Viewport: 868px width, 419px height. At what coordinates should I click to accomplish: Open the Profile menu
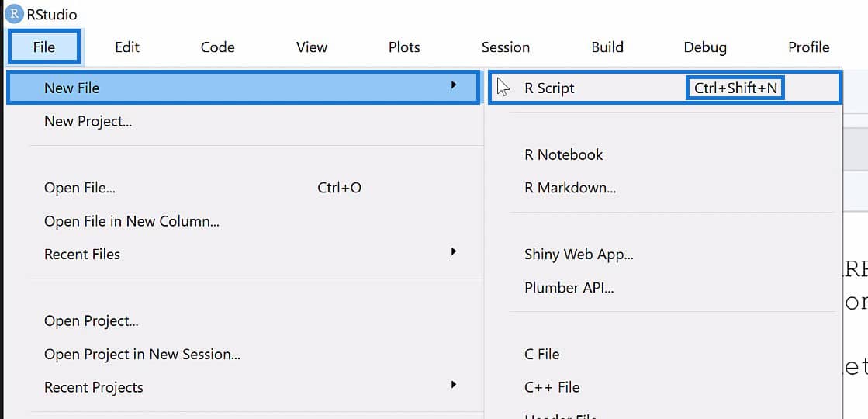click(x=809, y=47)
